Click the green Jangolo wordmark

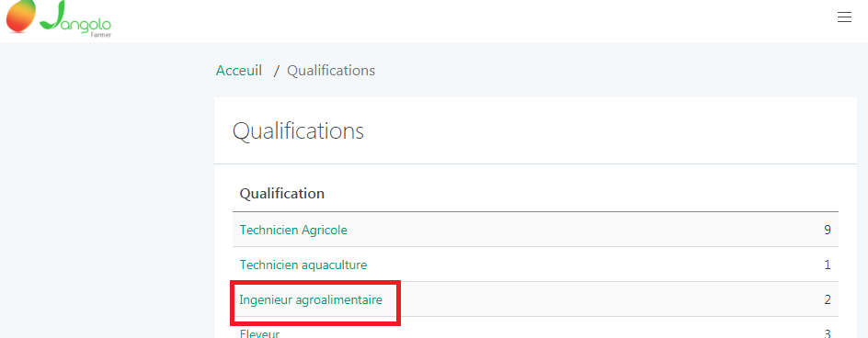tap(75, 18)
